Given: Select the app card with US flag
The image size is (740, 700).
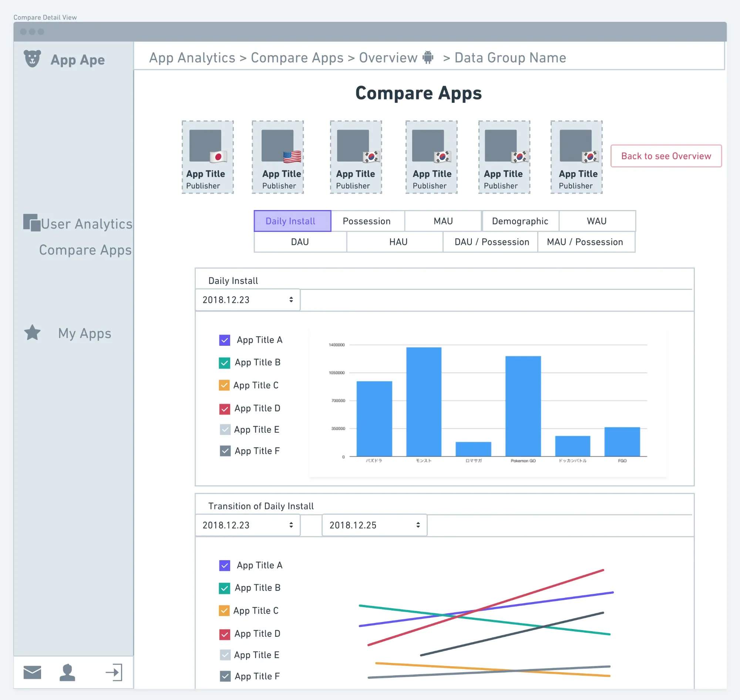Looking at the screenshot, I should click(x=278, y=157).
